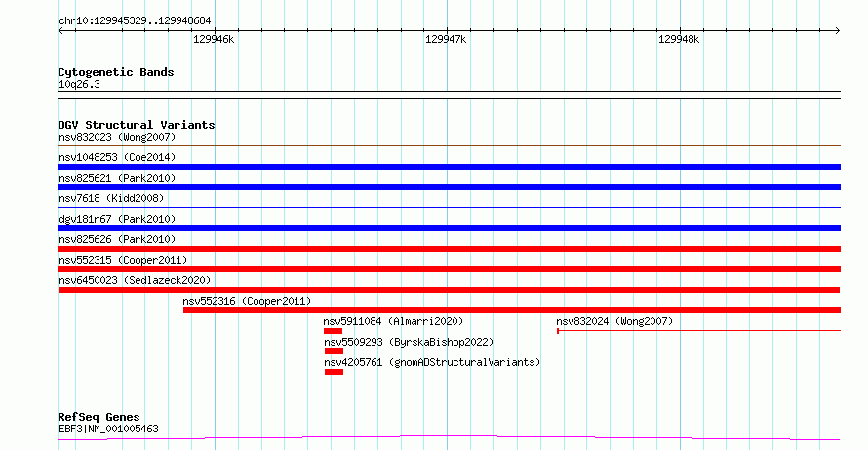Open variant nsv1048253 (Coe2014) label
This screenshot has height=450, width=868.
117,157
